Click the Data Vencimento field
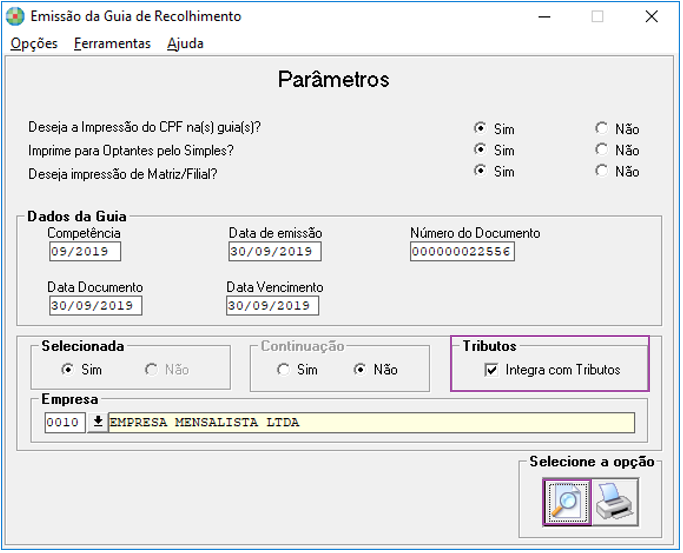683x553 pixels. point(272,305)
